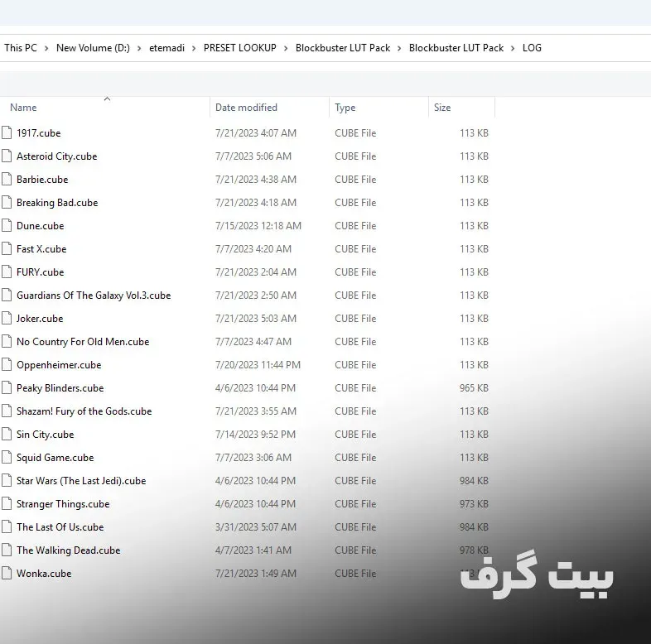Select the Wonka.cube file name
The width and height of the screenshot is (651, 644).
pos(44,574)
